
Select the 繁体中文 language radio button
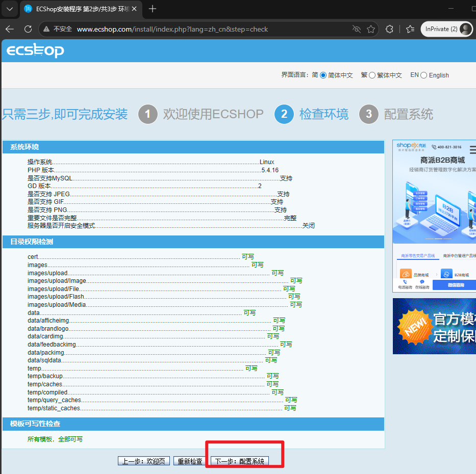pos(372,75)
